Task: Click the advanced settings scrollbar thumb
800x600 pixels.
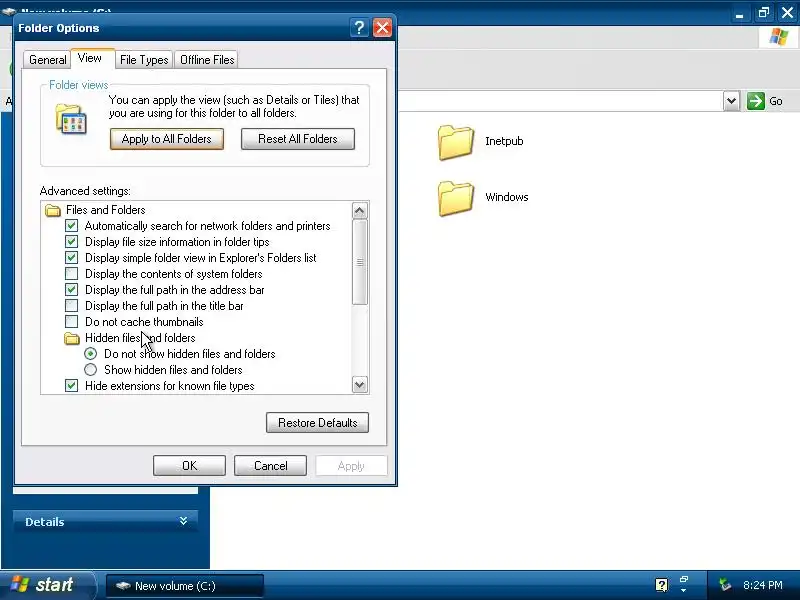Action: [x=360, y=262]
